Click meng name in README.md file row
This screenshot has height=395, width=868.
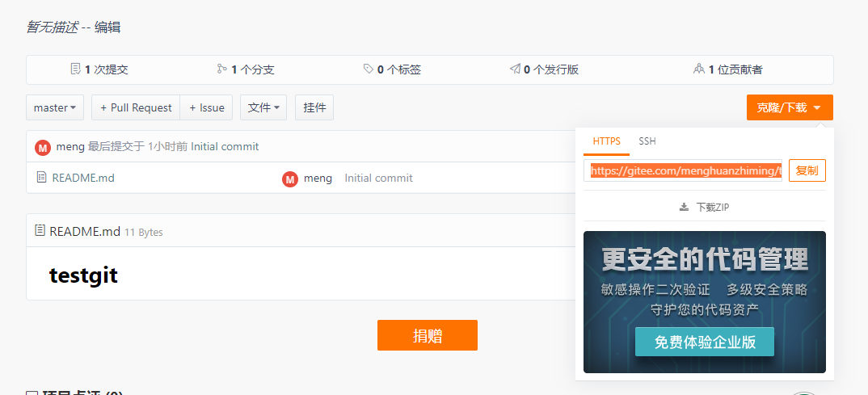coord(318,179)
